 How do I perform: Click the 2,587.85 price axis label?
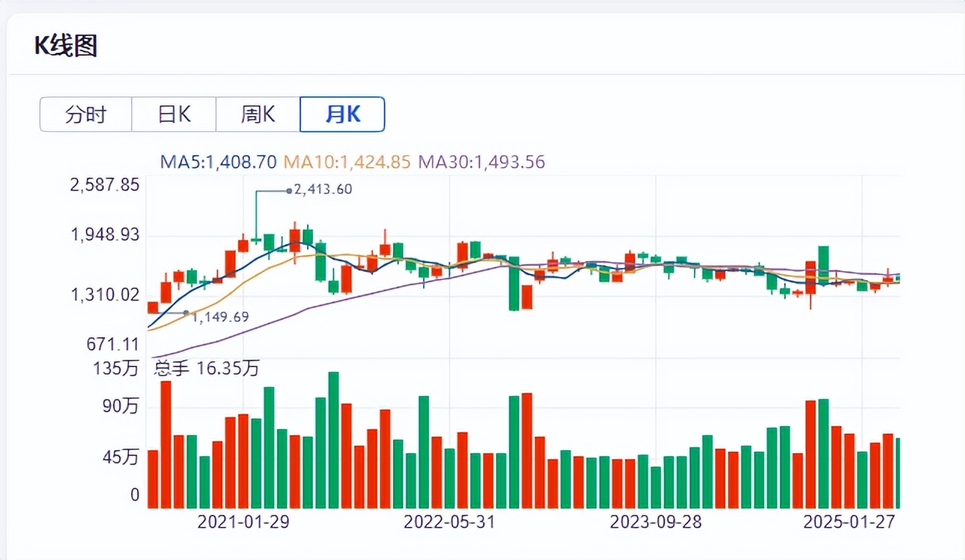pyautogui.click(x=105, y=185)
